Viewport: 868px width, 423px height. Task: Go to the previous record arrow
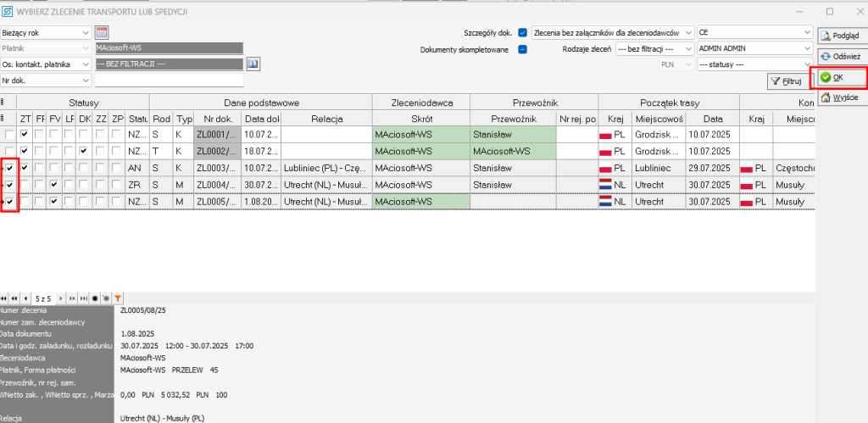(x=26, y=298)
